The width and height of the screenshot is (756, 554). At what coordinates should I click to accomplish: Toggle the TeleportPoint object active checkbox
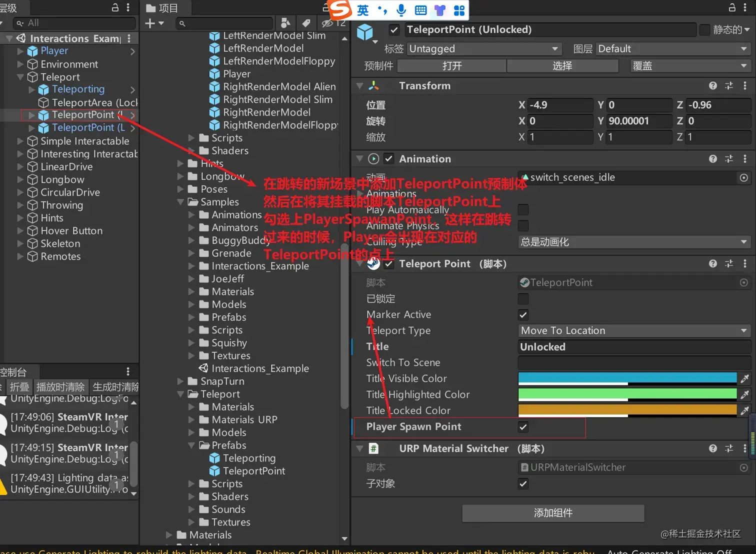[x=394, y=30]
